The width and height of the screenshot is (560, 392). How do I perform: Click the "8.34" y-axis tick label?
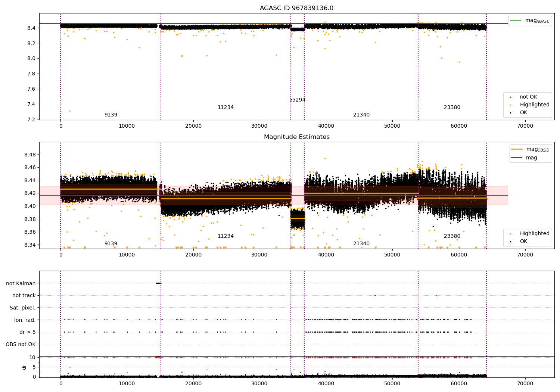click(30, 245)
